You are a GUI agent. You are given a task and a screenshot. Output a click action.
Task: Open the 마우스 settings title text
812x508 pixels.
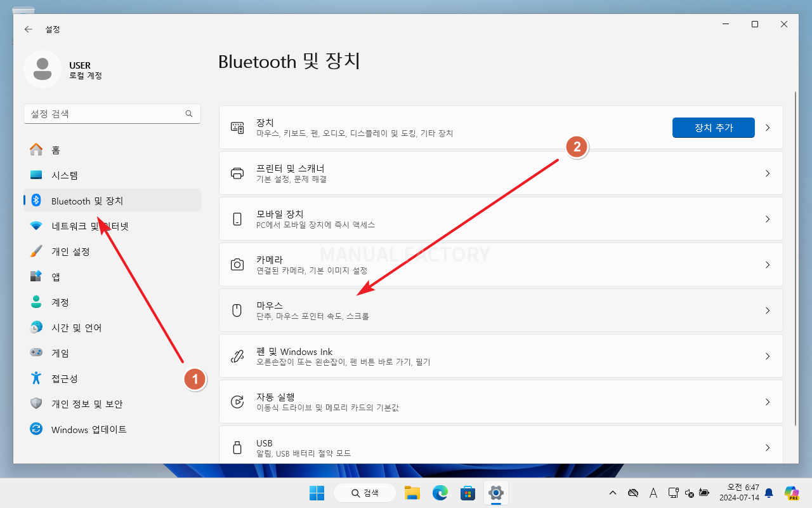coord(270,305)
